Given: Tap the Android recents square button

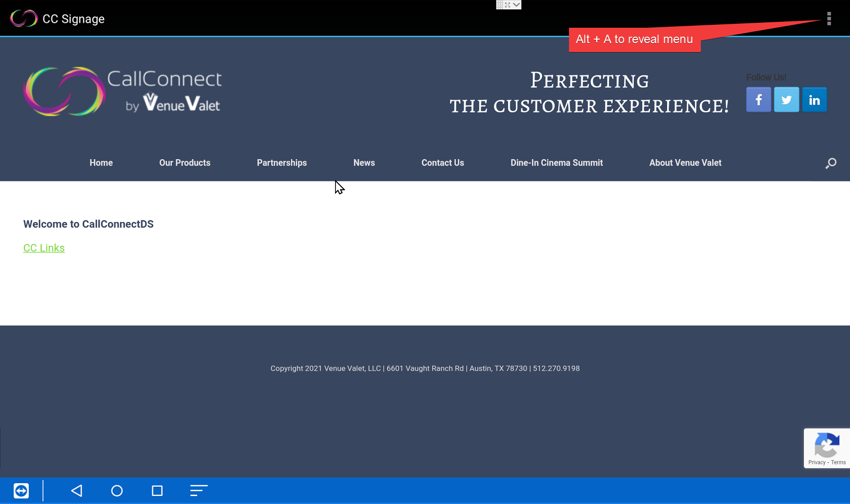Looking at the screenshot, I should pos(157,491).
